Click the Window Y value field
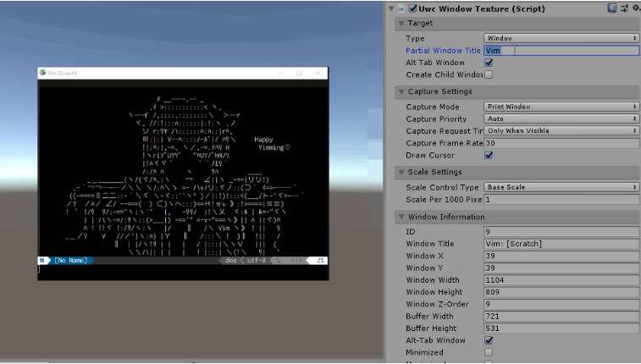 [x=561, y=268]
